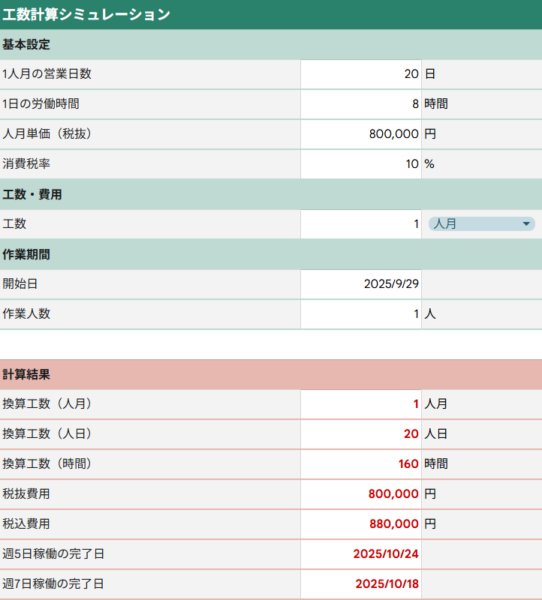Click the 作業期間 section header
This screenshot has height=600, width=542.
pos(271,254)
